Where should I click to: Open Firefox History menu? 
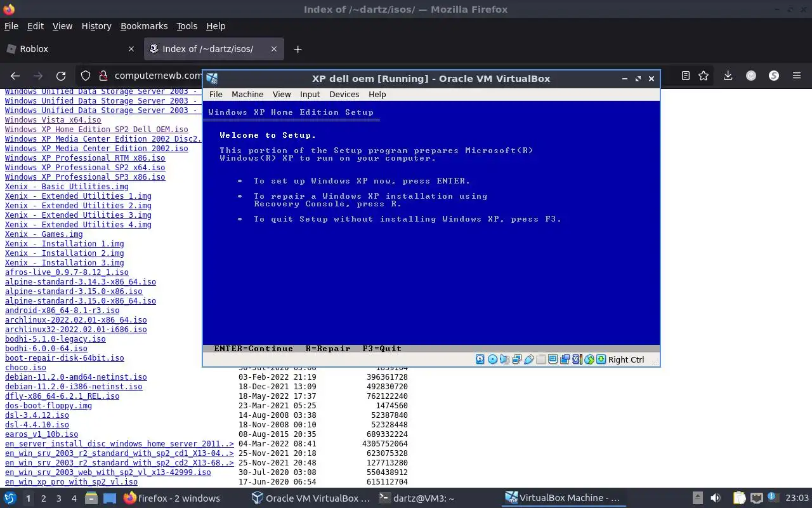click(x=96, y=26)
